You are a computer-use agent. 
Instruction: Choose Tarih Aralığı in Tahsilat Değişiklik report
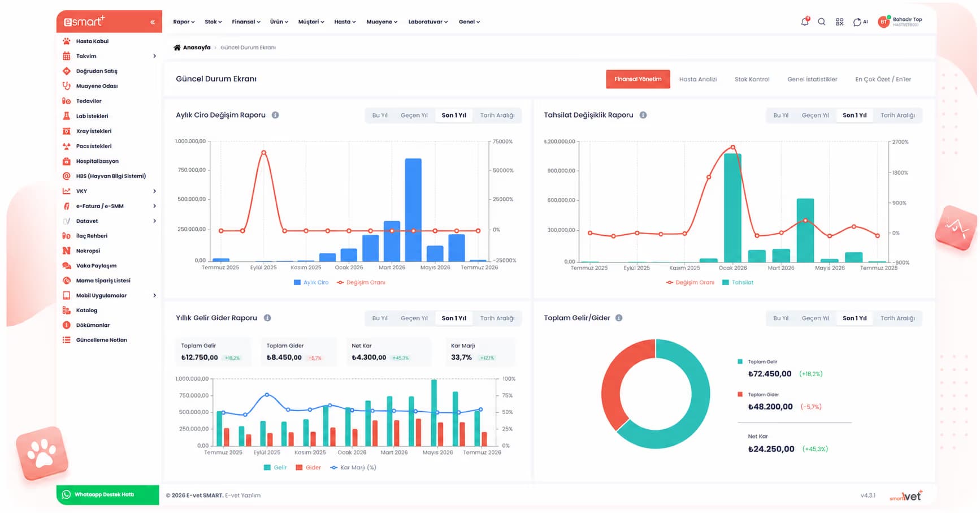coord(897,115)
